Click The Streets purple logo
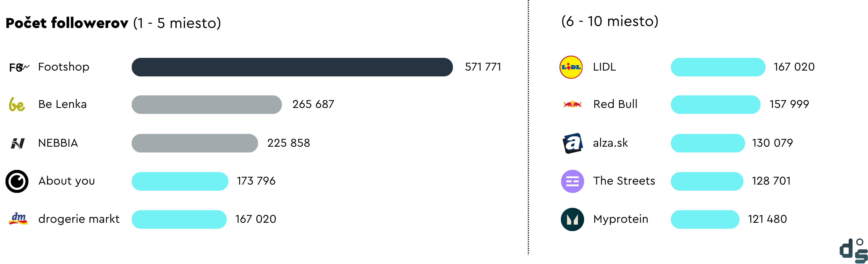The height and width of the screenshot is (264, 868). [572, 181]
